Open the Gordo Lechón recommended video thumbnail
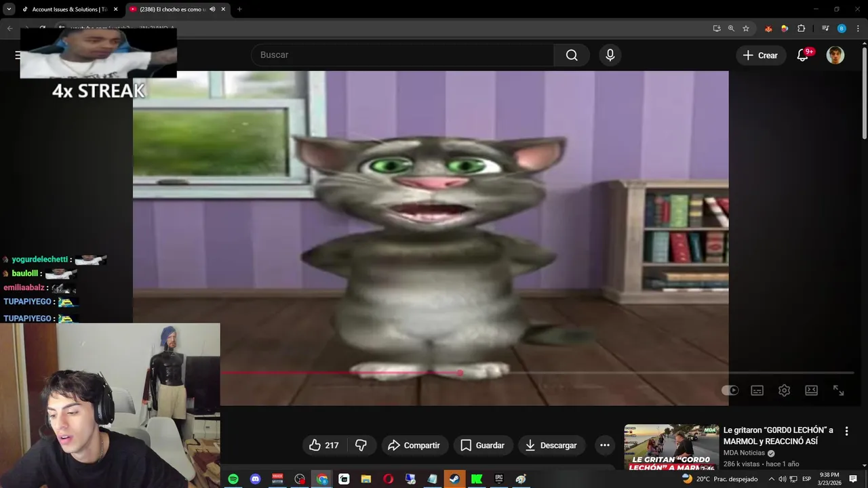 point(671,447)
